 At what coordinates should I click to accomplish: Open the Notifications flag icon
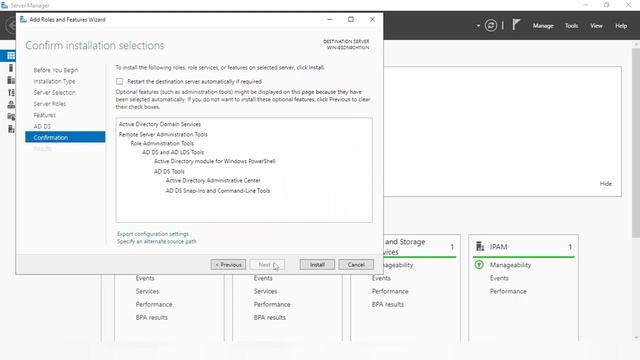point(516,25)
